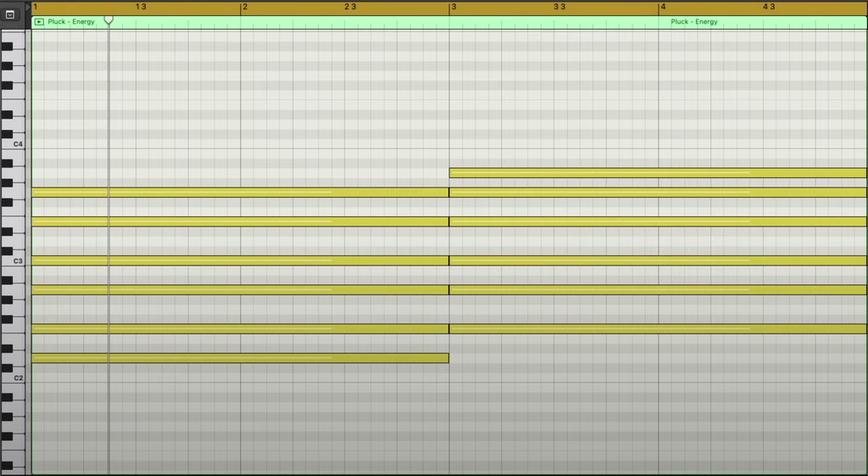Screen dimensions: 868x476
Task: Click position 1 3 on the ruler
Action: tap(141, 7)
